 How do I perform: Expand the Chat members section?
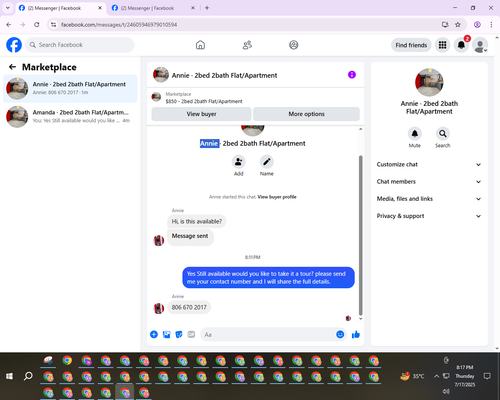[429, 182]
